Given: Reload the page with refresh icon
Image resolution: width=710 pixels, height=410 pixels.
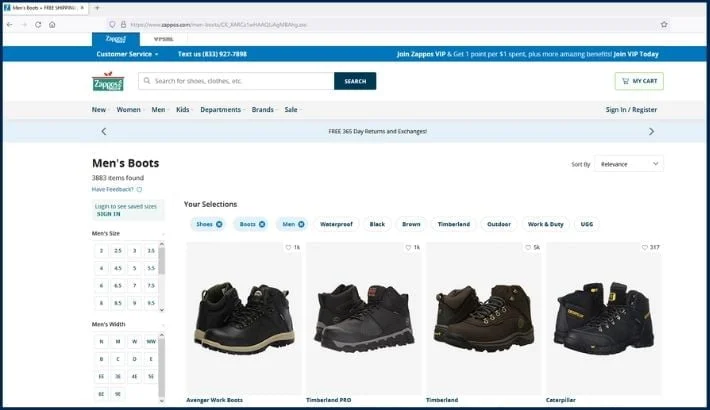Looking at the screenshot, I should [38, 24].
